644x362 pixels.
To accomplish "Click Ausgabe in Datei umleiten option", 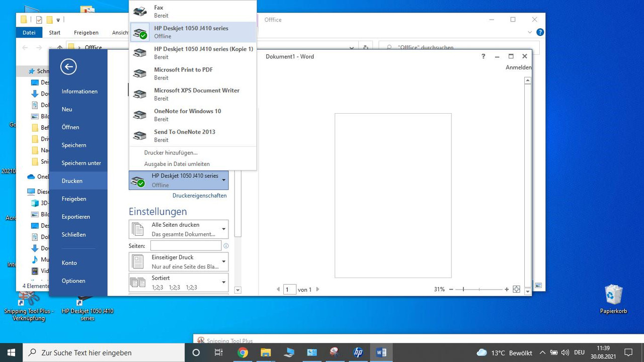I will [177, 164].
